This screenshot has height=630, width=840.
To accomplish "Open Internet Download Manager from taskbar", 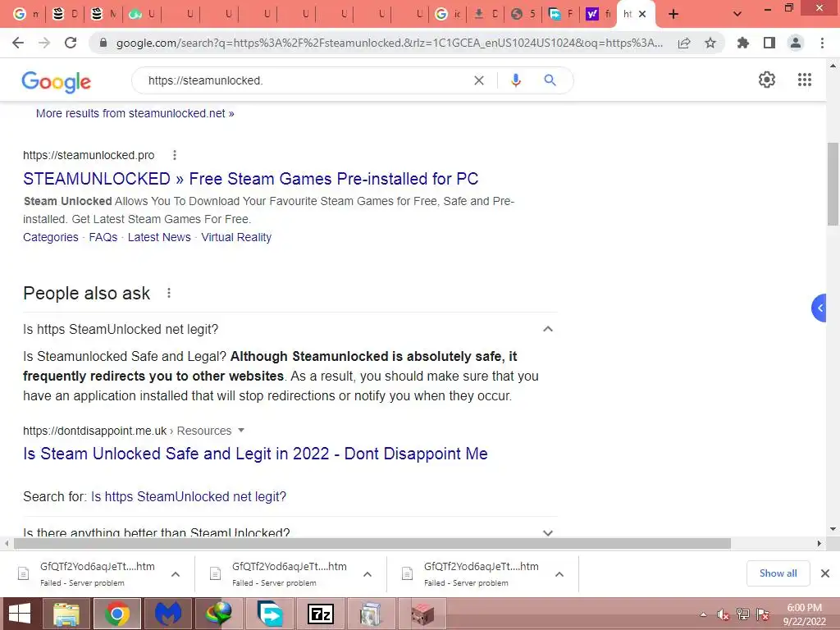I will click(x=218, y=614).
